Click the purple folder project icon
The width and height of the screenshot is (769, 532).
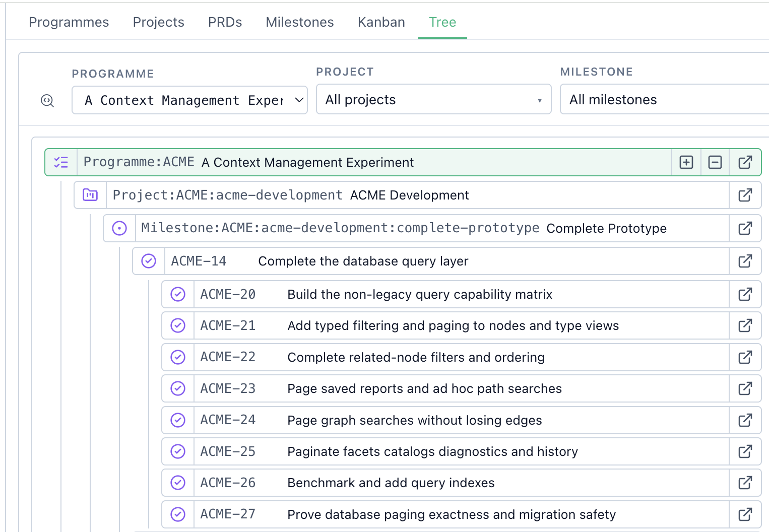[90, 195]
